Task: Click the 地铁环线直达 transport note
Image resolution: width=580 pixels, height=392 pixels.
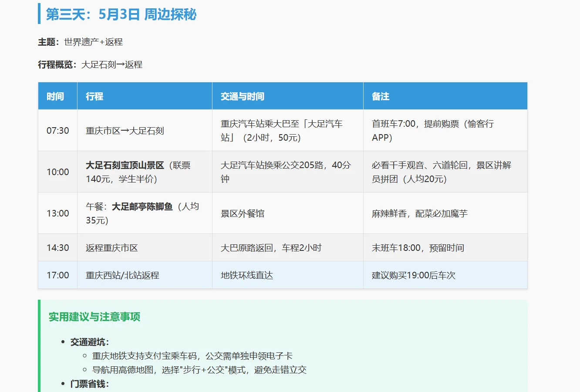Action: click(x=246, y=275)
